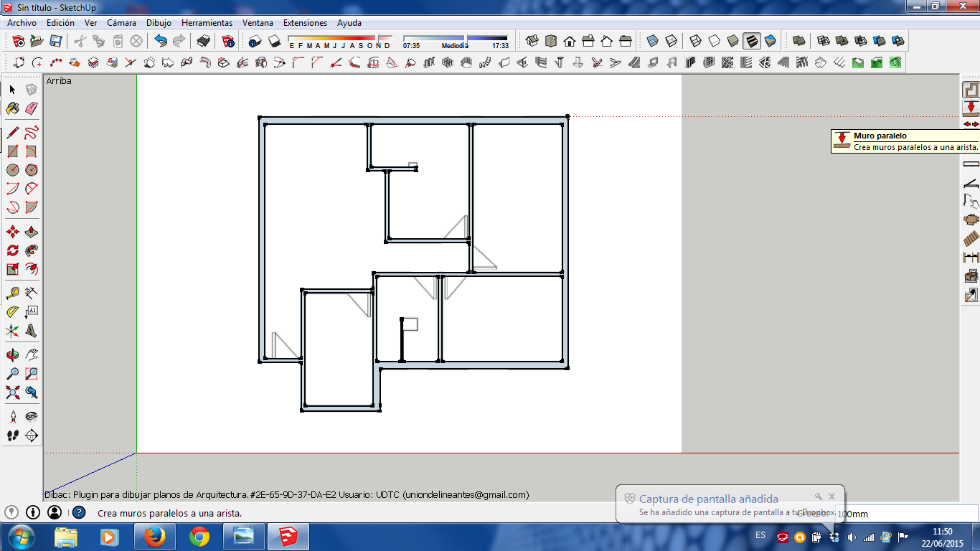This screenshot has width=980, height=551.
Task: Open the geo-location status icon
Action: click(x=11, y=512)
